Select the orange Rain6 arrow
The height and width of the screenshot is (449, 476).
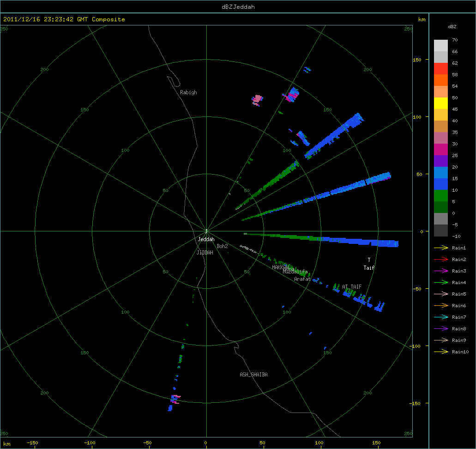(x=441, y=306)
